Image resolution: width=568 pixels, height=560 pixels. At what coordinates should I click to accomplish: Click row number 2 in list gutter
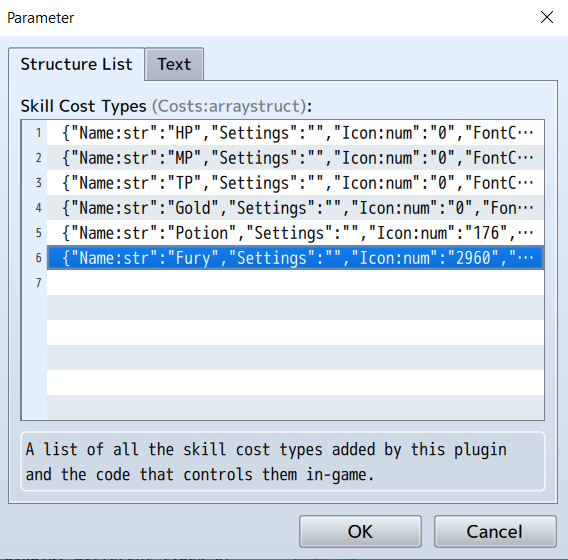[x=38, y=158]
